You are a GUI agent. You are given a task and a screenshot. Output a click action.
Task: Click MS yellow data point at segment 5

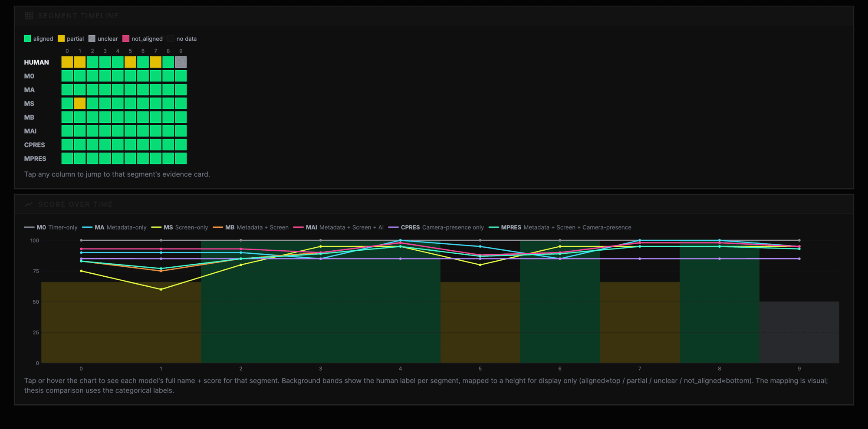(x=480, y=265)
